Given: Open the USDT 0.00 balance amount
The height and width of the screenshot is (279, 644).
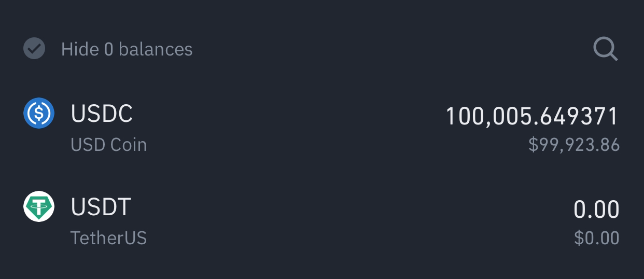Looking at the screenshot, I should (596, 210).
